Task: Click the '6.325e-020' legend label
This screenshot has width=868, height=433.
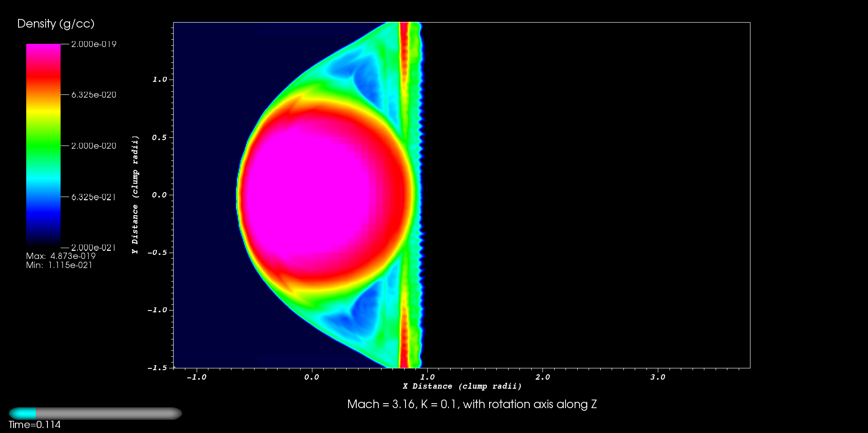Action: point(94,94)
